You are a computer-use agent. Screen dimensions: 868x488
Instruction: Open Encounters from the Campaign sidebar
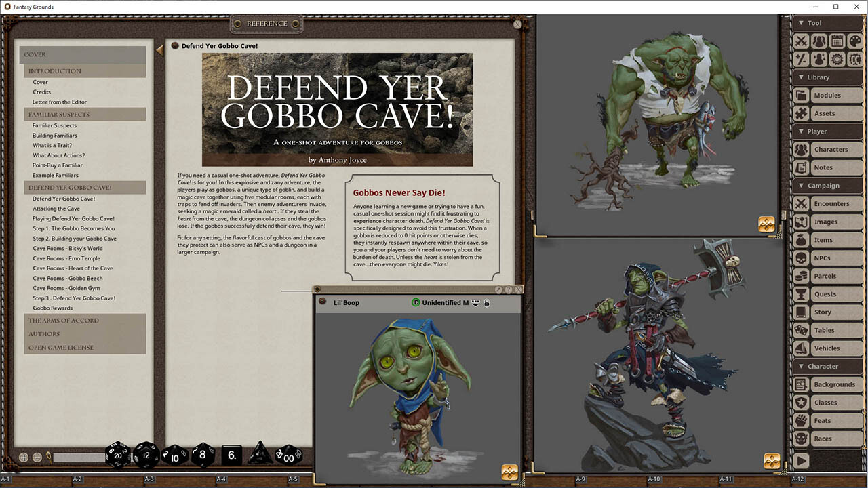click(831, 203)
